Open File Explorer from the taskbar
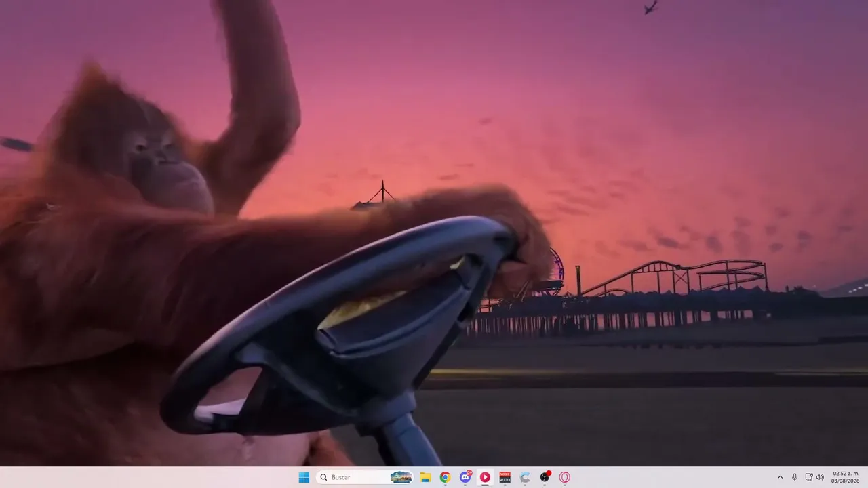Screen dimensions: 868x488 425,477
